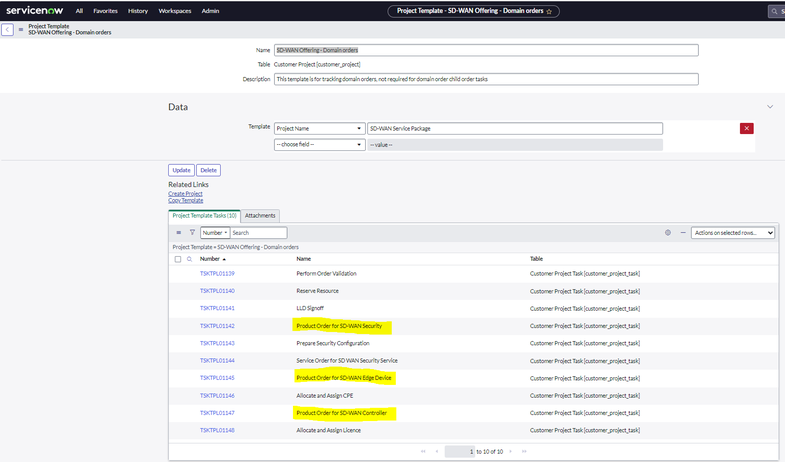785x462 pixels.
Task: Open the History menu
Action: click(138, 11)
